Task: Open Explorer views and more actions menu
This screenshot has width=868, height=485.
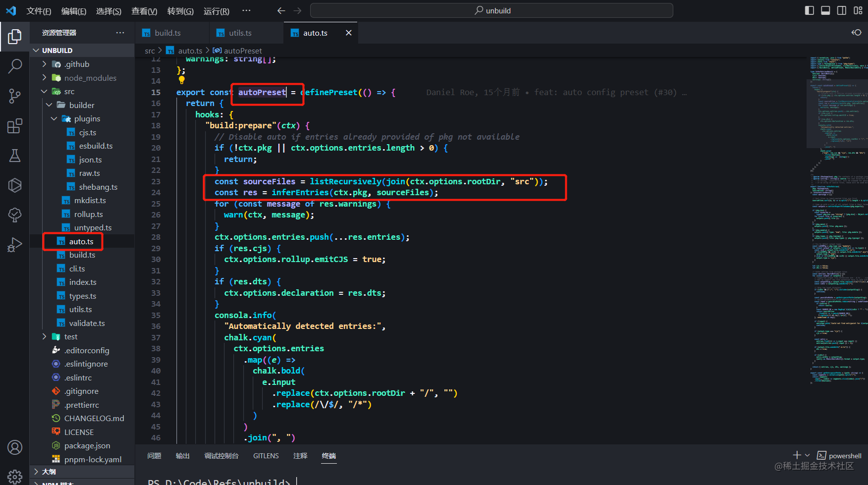Action: pyautogui.click(x=120, y=33)
